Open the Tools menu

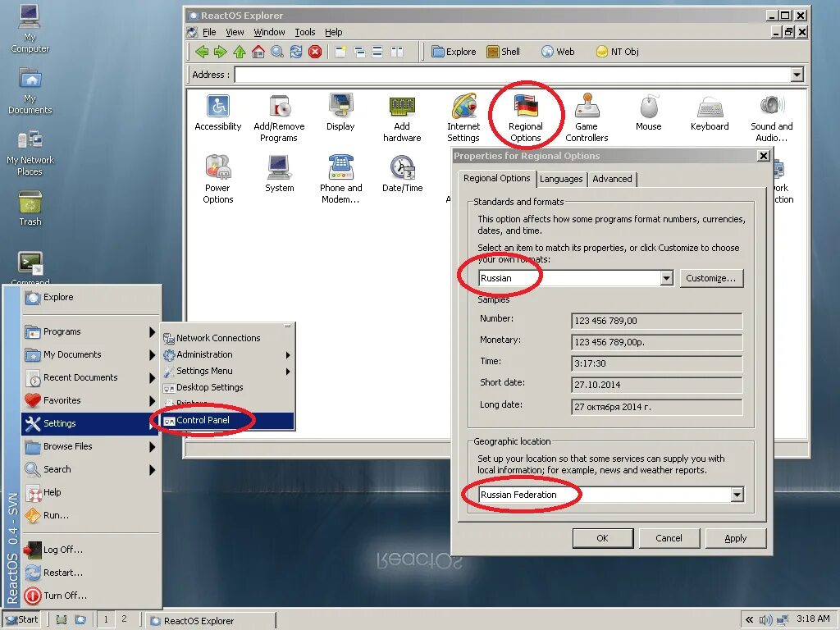(305, 32)
